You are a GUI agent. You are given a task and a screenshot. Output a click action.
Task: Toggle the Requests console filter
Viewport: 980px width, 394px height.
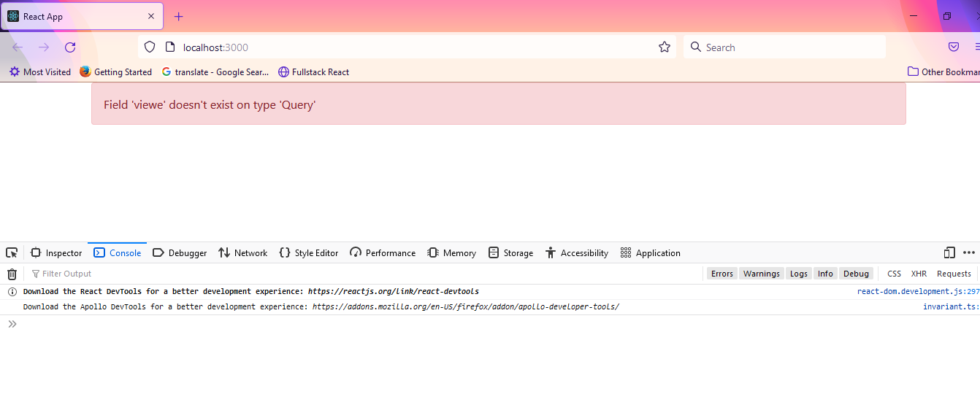tap(954, 274)
